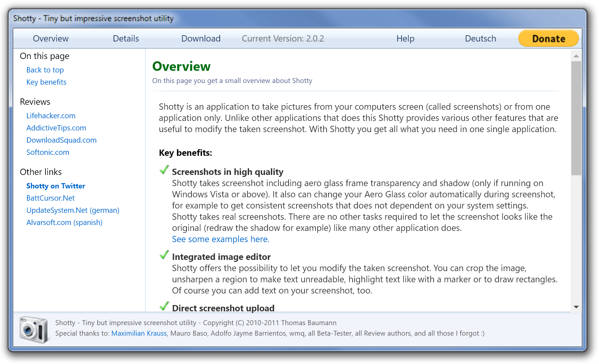
Task: Open the Lifehacker.com review
Action: pyautogui.click(x=51, y=116)
